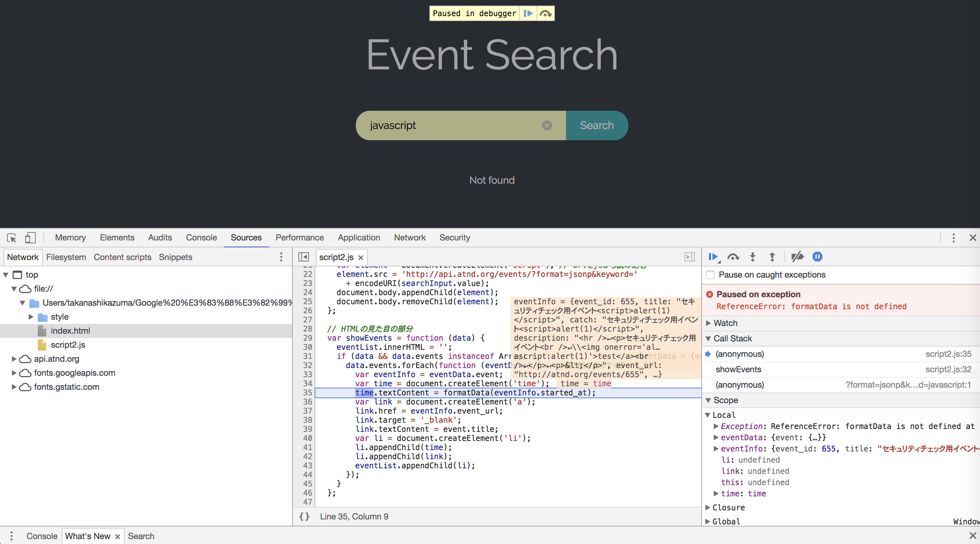980x544 pixels.
Task: Deactivate breakpoints icon
Action: 797,257
